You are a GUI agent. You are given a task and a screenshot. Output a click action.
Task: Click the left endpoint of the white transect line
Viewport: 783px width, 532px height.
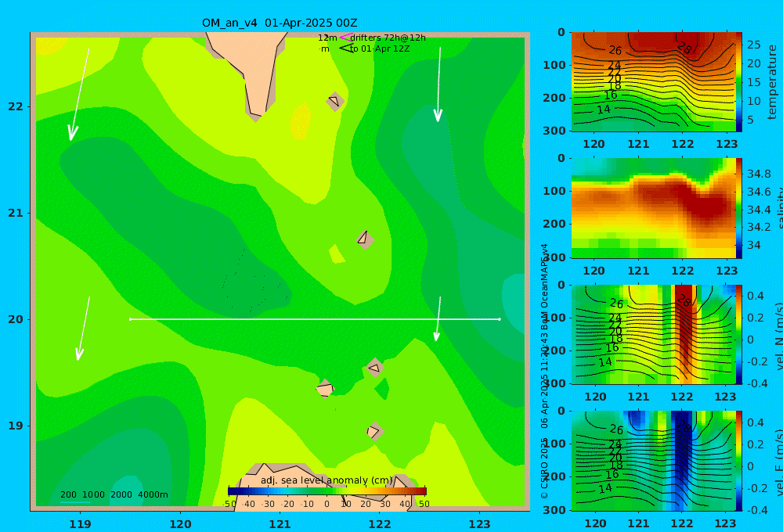130,319
